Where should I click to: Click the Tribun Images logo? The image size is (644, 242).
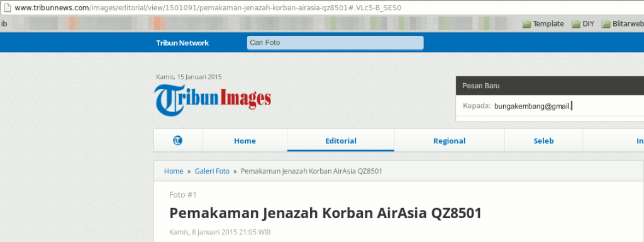click(213, 100)
